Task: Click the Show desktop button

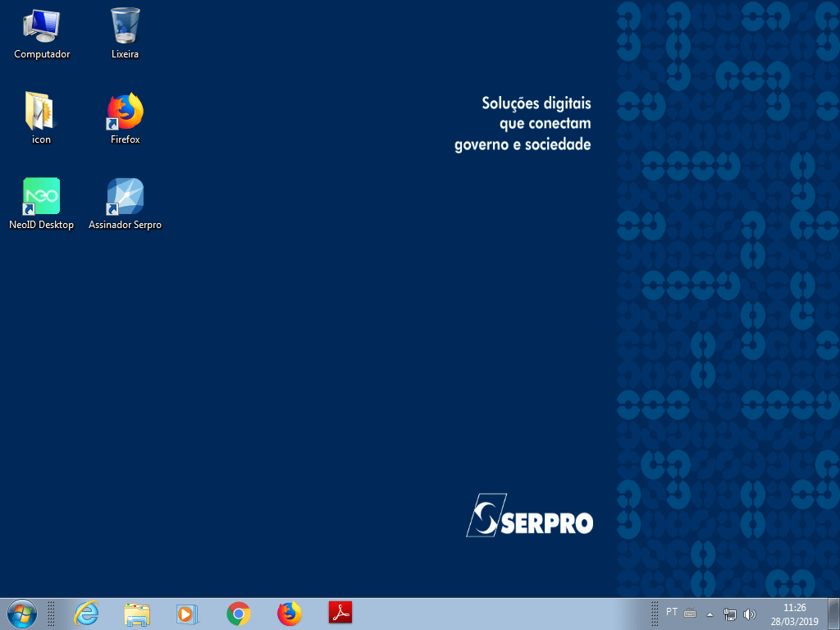Action: [834, 614]
